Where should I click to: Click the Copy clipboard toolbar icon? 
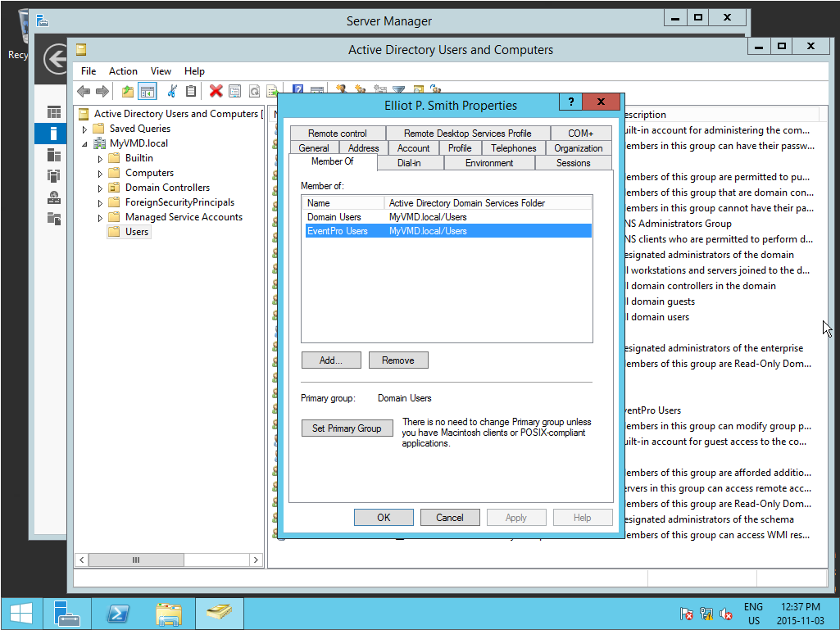pyautogui.click(x=191, y=91)
